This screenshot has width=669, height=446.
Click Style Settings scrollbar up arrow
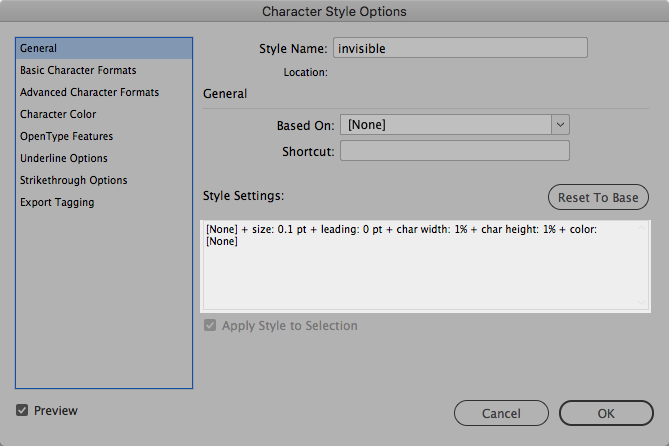[x=643, y=226]
